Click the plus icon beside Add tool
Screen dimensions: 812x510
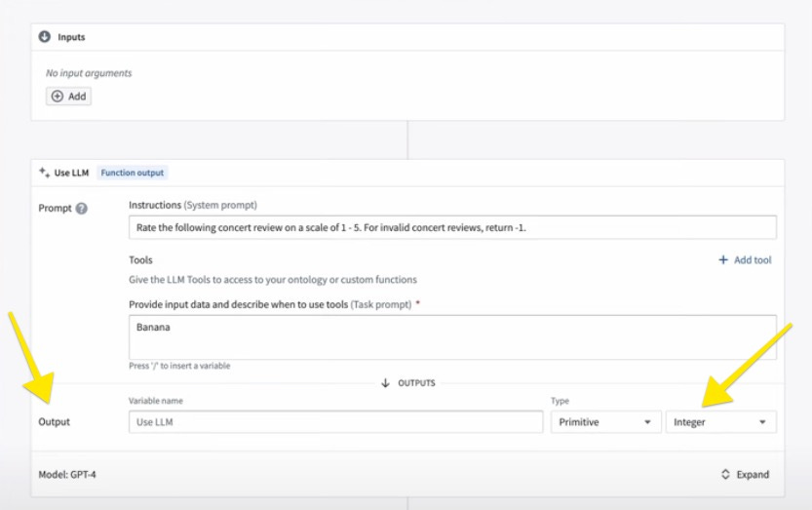click(x=723, y=259)
